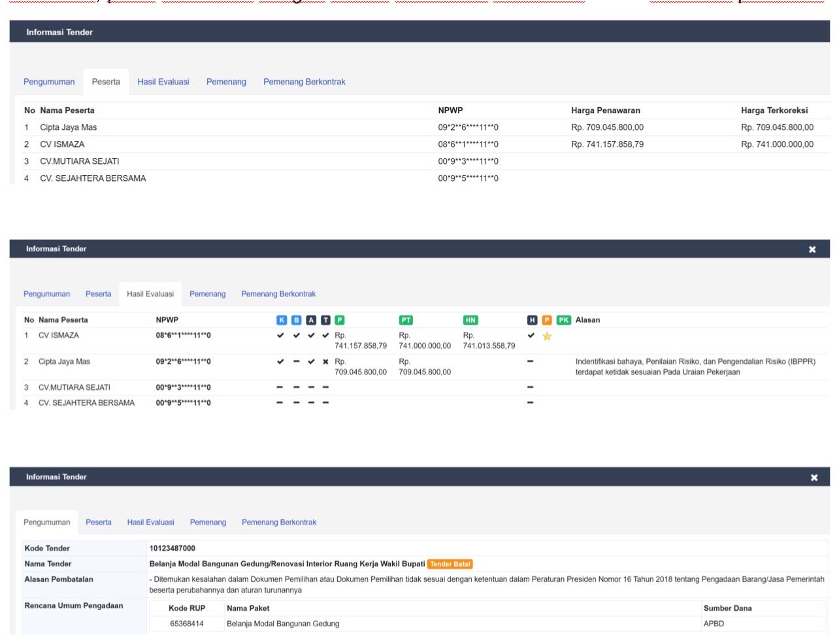Image resolution: width=839 pixels, height=644 pixels.
Task: Open Pemenang Berkontrak in the evaluation panel
Action: point(278,294)
